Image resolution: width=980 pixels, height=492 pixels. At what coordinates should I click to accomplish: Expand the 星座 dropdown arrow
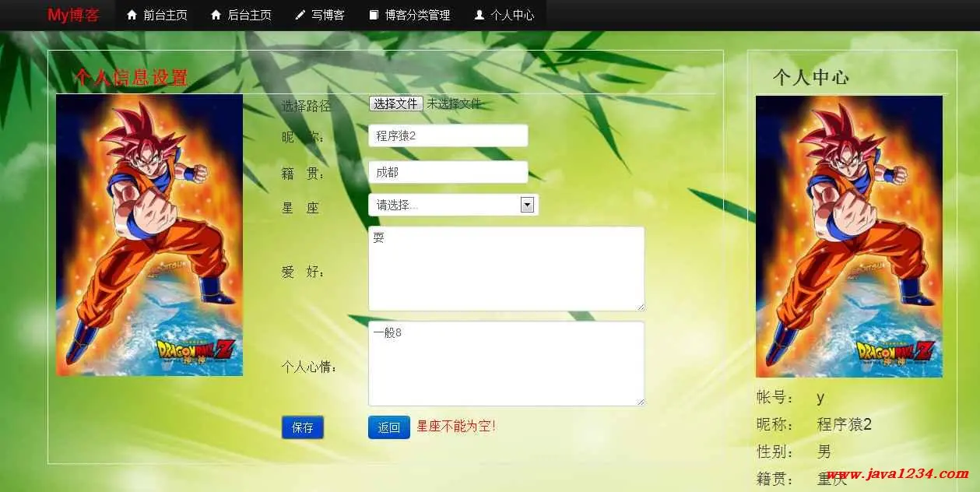pyautogui.click(x=527, y=205)
